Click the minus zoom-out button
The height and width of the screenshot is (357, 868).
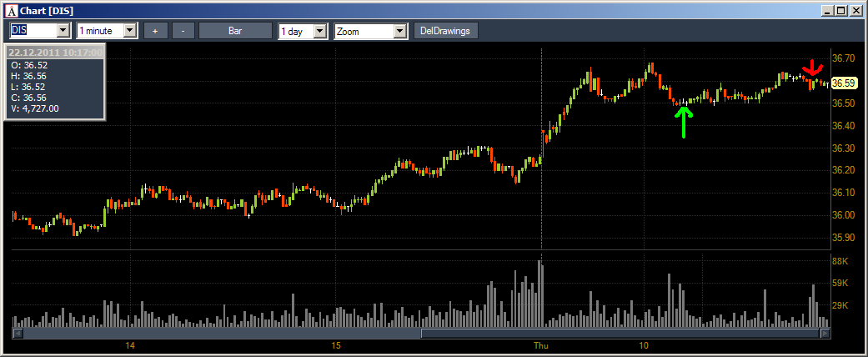coord(183,31)
